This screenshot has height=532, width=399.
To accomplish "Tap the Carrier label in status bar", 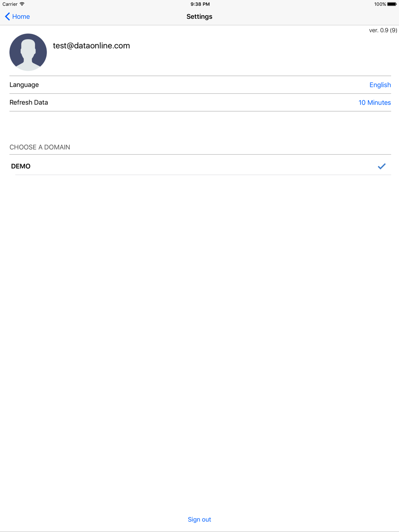I will point(10,4).
